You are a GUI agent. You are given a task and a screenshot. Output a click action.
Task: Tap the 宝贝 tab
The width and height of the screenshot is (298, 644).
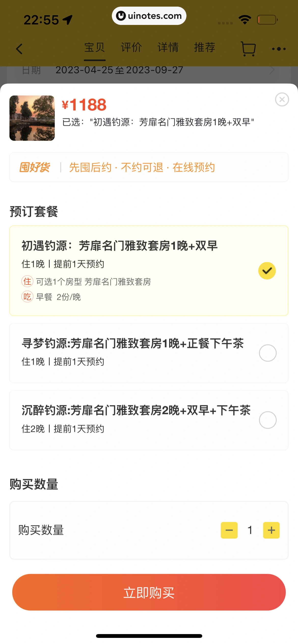[94, 48]
